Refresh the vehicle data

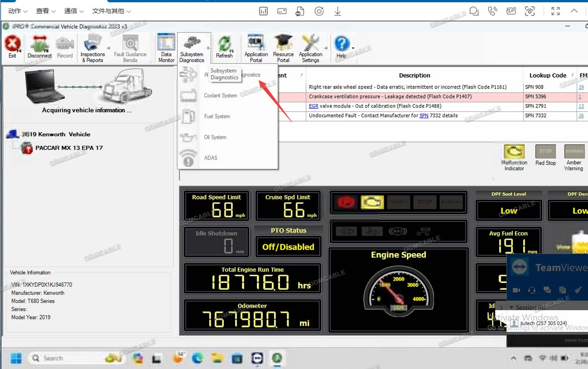[x=225, y=46]
